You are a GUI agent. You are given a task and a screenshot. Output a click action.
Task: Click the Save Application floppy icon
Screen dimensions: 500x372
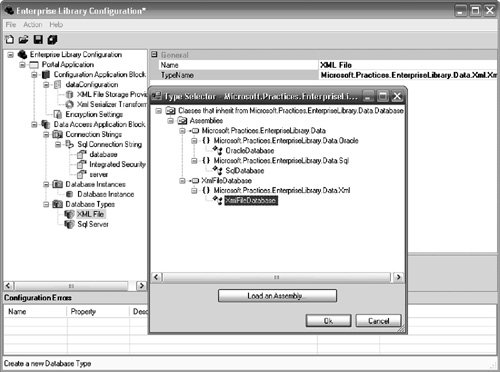(38, 40)
